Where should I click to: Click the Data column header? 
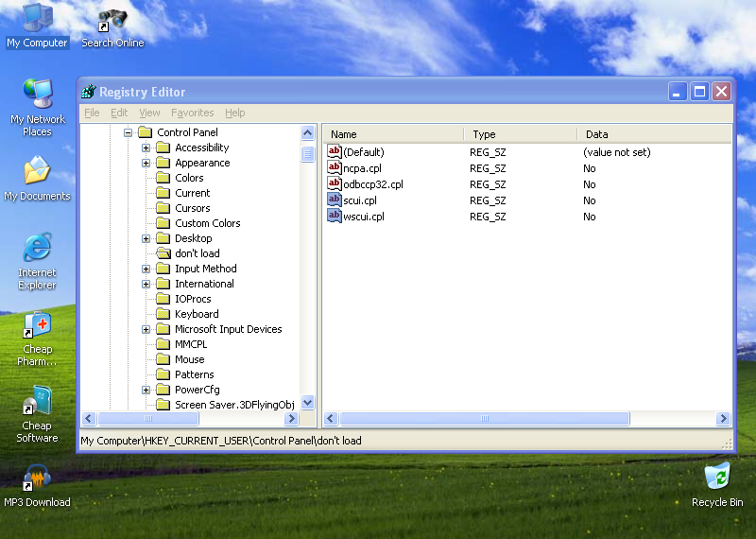point(654,134)
